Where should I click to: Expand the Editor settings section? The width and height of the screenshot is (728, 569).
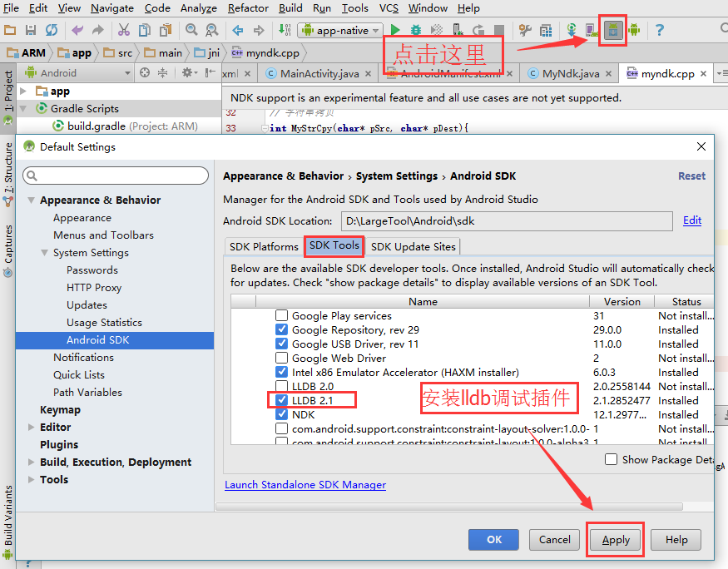[32, 428]
